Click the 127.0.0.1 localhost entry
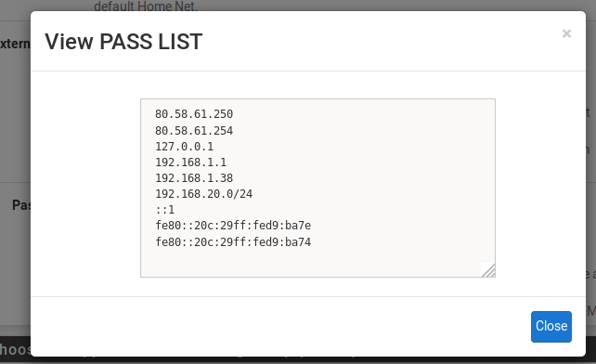This screenshot has height=364, width=596. tap(184, 147)
